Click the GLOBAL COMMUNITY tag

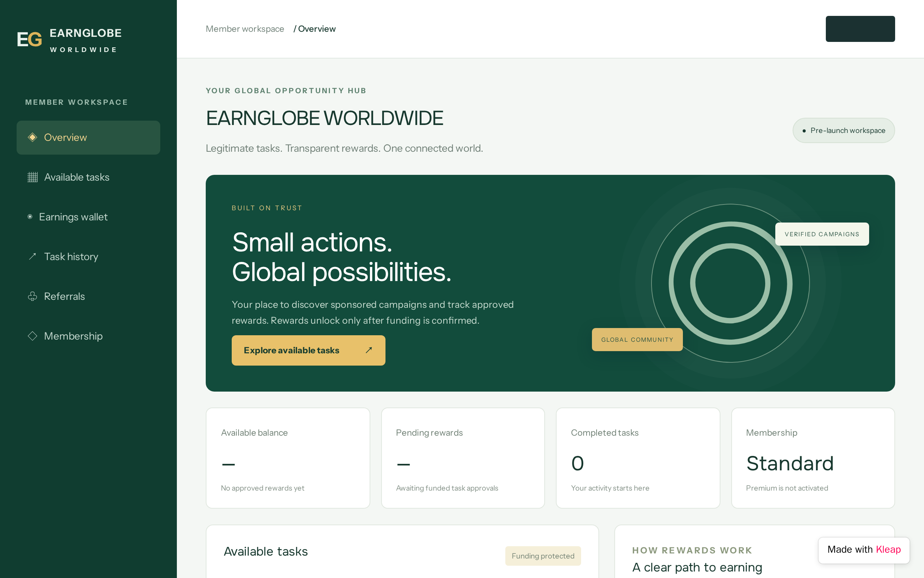(x=637, y=340)
